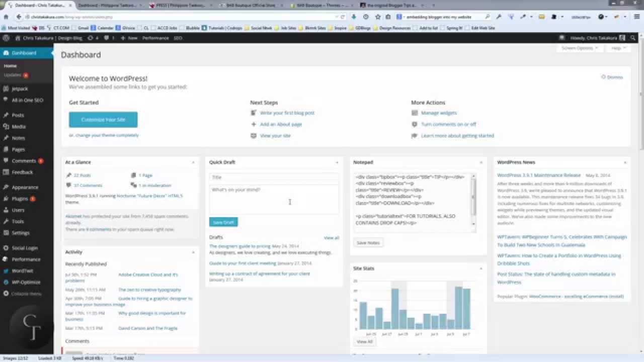Open WordTwit from the sidebar
This screenshot has height=362, width=644.
pos(22,270)
